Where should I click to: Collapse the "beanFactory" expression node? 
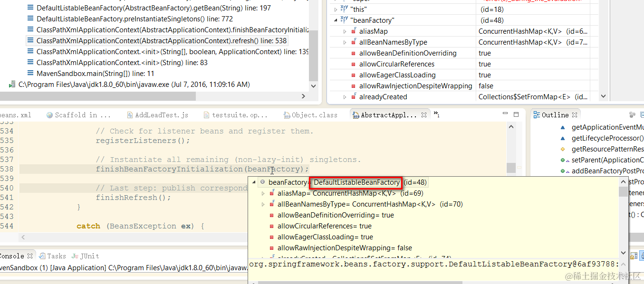tap(336, 20)
